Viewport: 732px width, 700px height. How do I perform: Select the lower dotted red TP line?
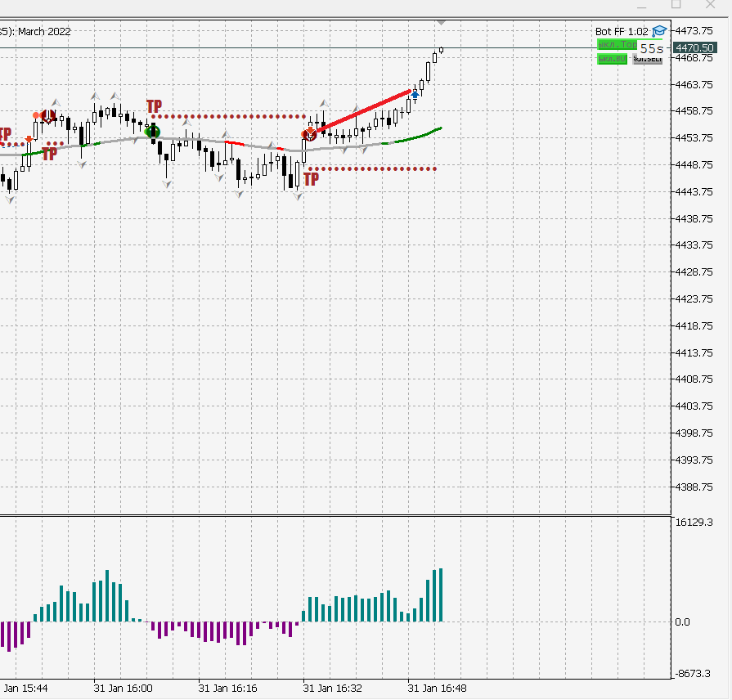pyautogui.click(x=372, y=169)
